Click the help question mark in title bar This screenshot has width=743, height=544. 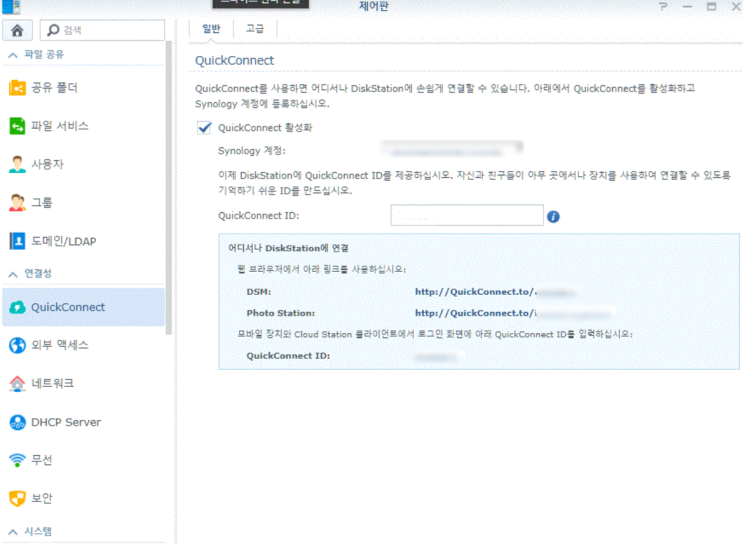point(663,7)
